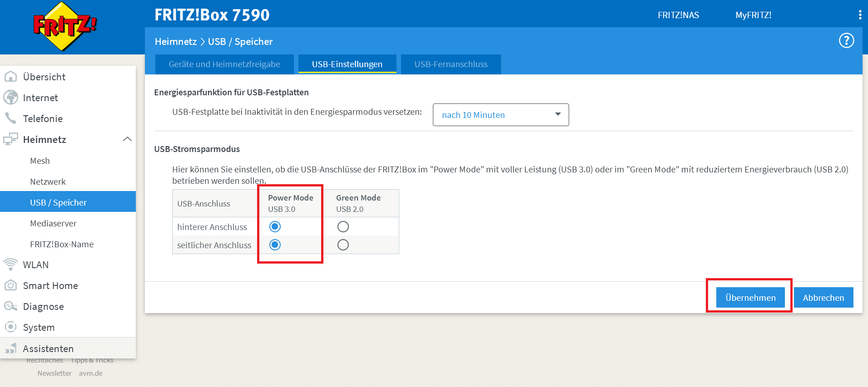The width and height of the screenshot is (868, 387).
Task: Click the 'USB-Stromsparmodus' section heading
Action: pyautogui.click(x=197, y=149)
